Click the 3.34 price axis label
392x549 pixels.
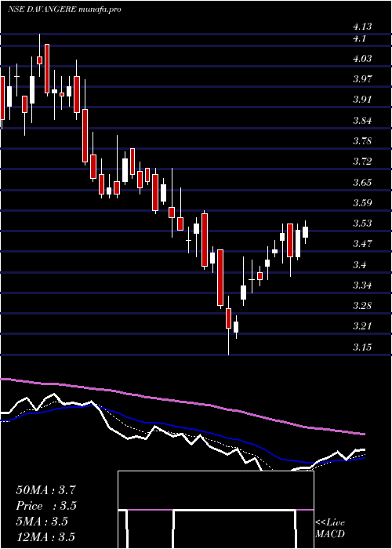pos(362,285)
